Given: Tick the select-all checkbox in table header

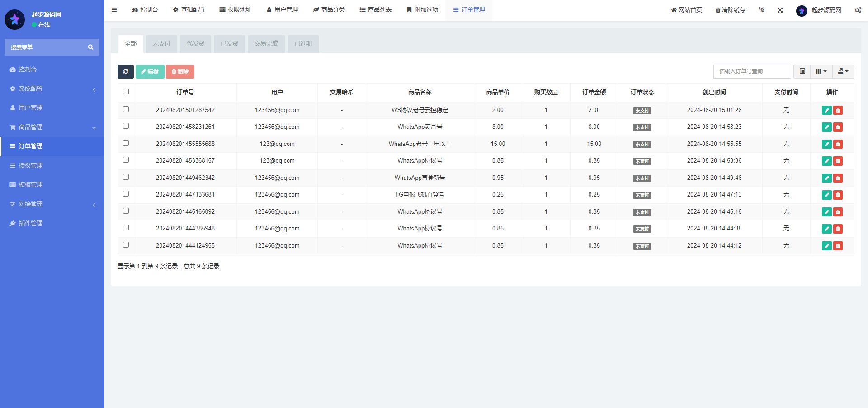Looking at the screenshot, I should (126, 92).
